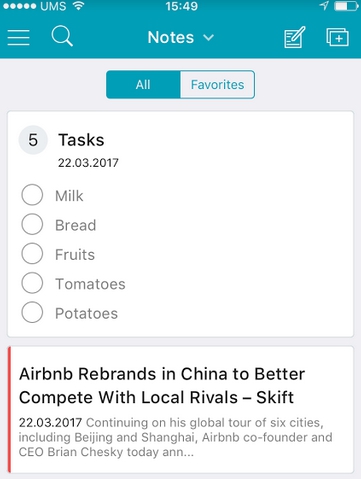Viewport: 361px width, 479px height.
Task: Select the All tab
Action: pos(143,84)
